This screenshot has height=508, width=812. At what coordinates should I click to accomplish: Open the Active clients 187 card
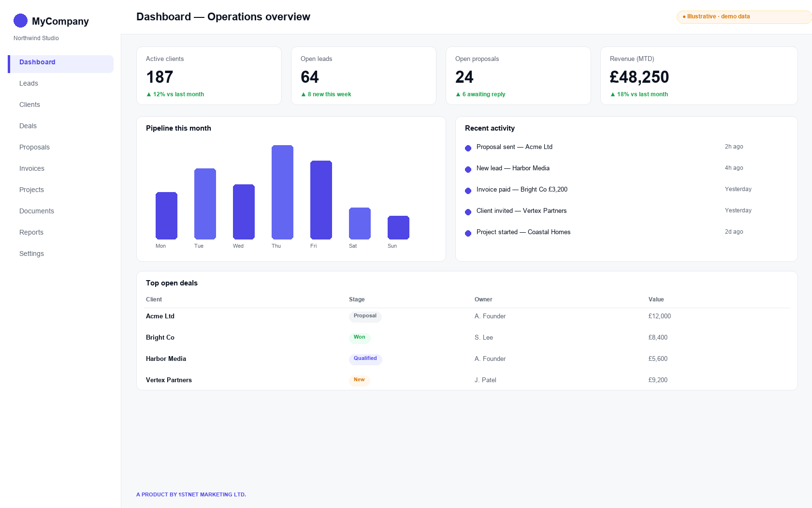pos(209,75)
